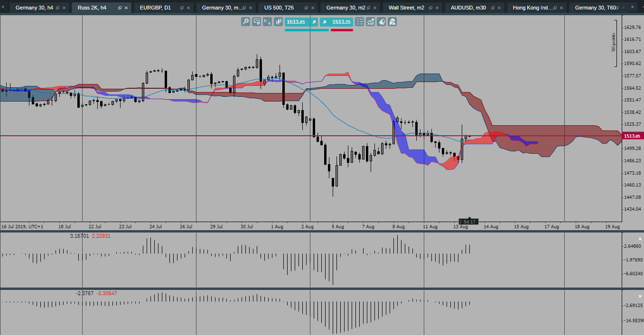Detach the Germany 30, m2 chart window
644x335 pixels.
click(368, 8)
